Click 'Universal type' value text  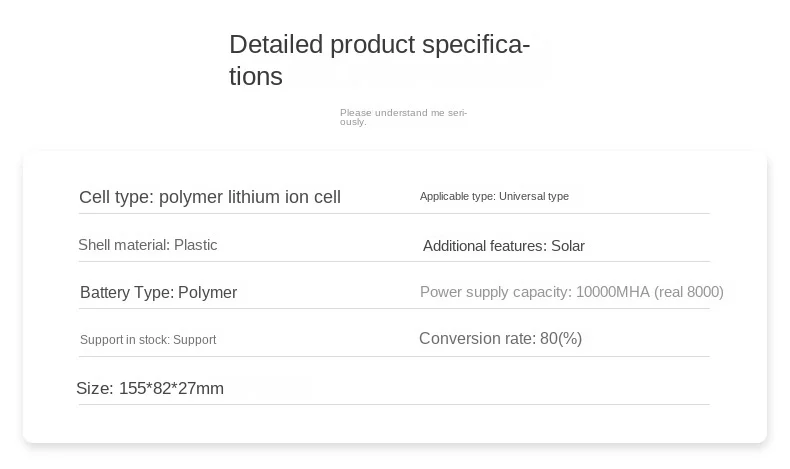pos(534,196)
